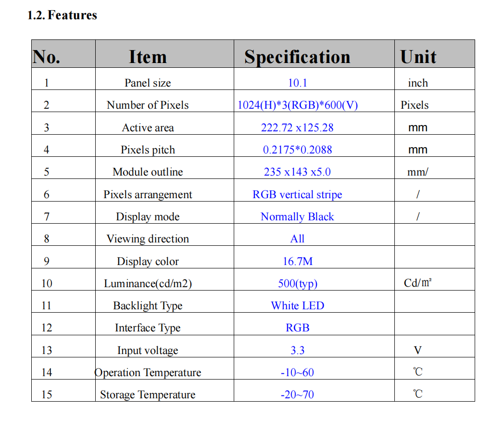Select the "White LED" backlight type value
The width and height of the screenshot is (504, 431).
click(297, 305)
